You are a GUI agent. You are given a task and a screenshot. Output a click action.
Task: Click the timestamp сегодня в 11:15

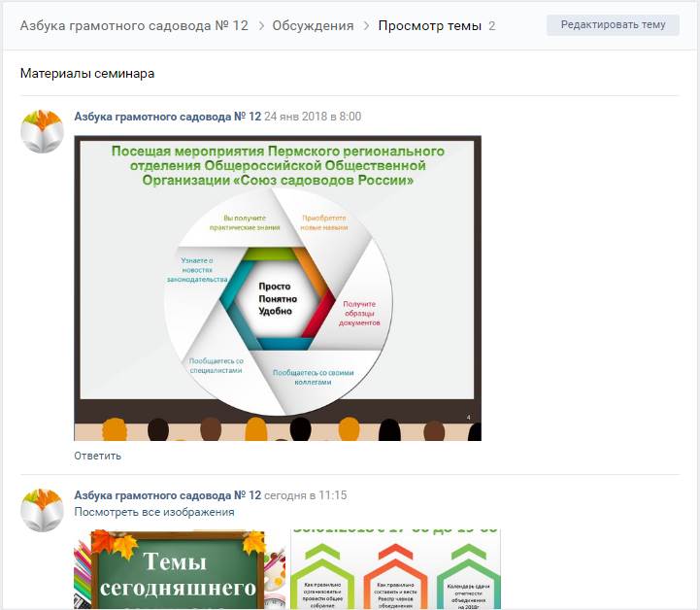click(x=306, y=495)
